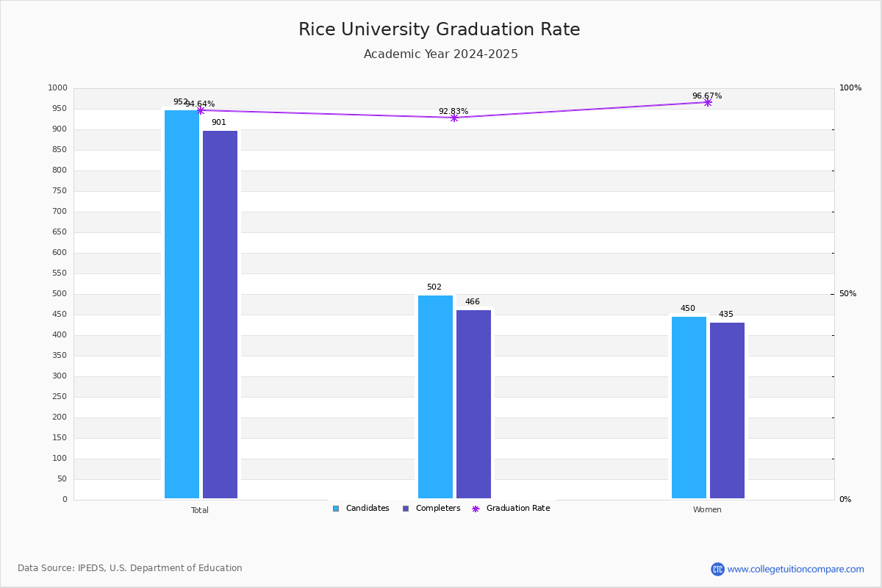The width and height of the screenshot is (882, 588).
Task: Click the purple Completers legend swatch
Action: coord(406,509)
